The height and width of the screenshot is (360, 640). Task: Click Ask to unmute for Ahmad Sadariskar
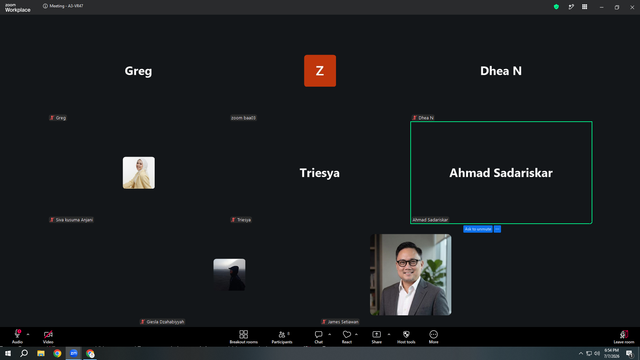(x=478, y=229)
